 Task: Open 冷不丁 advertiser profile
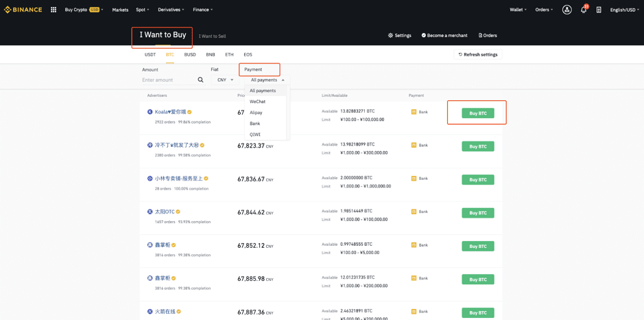177,145
